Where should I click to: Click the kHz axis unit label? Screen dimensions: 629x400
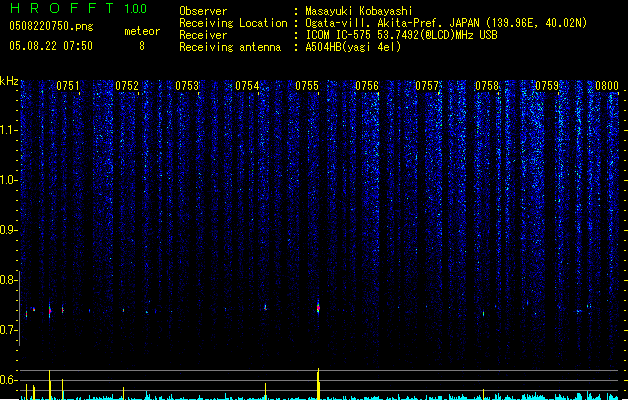[x=9, y=81]
